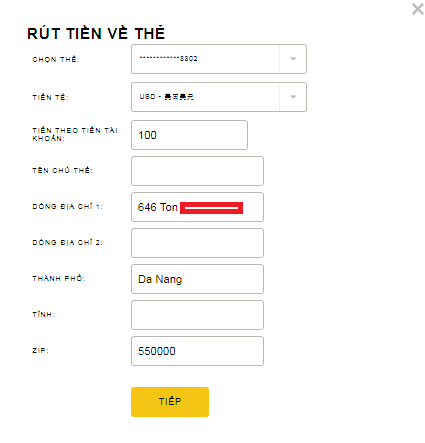Image resolution: width=425 pixels, height=443 pixels.
Task: Click the ZIP field showing 550000
Action: (x=197, y=351)
